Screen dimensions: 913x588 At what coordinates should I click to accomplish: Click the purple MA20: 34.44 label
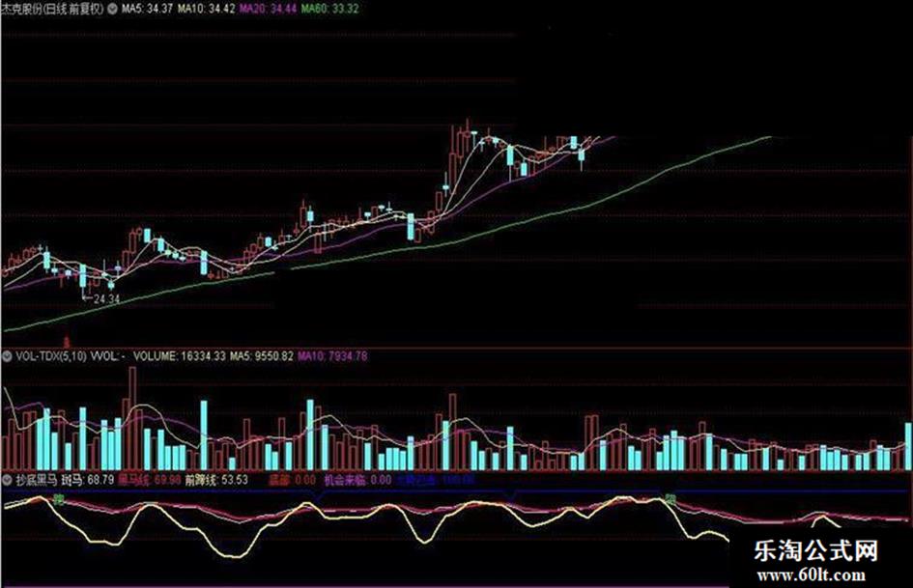pyautogui.click(x=268, y=9)
